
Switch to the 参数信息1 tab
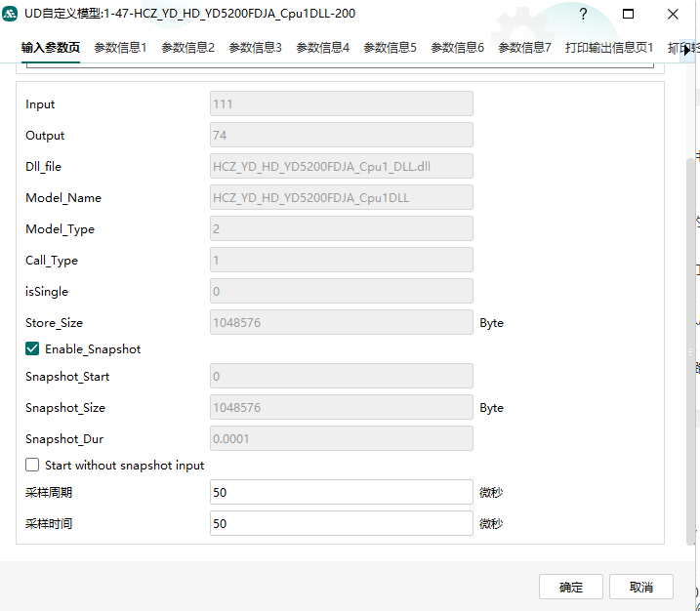120,47
